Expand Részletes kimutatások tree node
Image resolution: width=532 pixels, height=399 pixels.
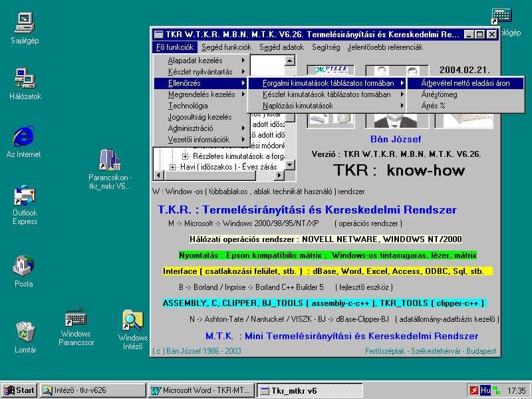(186, 156)
